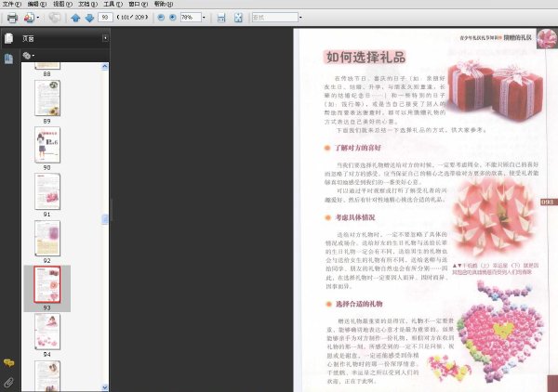Viewport: 558px width, 392px height.
Task: Collapse the 页面 panel using its header button
Action: pos(105,38)
